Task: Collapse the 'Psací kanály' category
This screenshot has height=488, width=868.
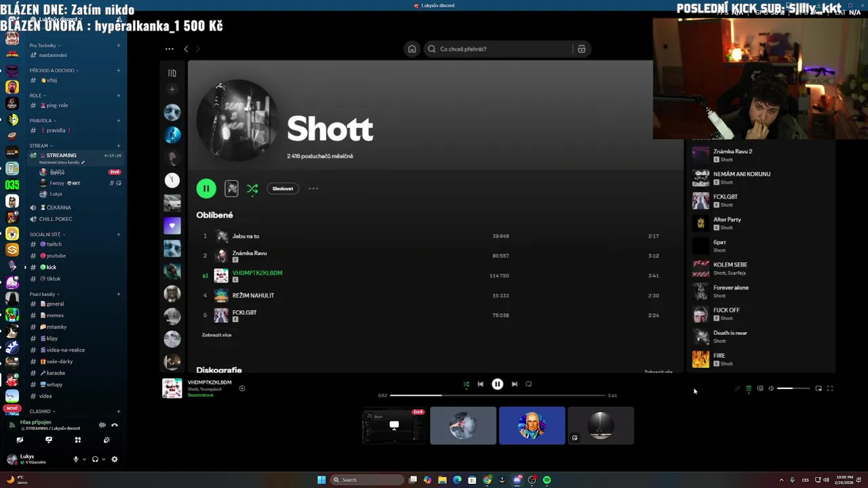Action: (45, 294)
